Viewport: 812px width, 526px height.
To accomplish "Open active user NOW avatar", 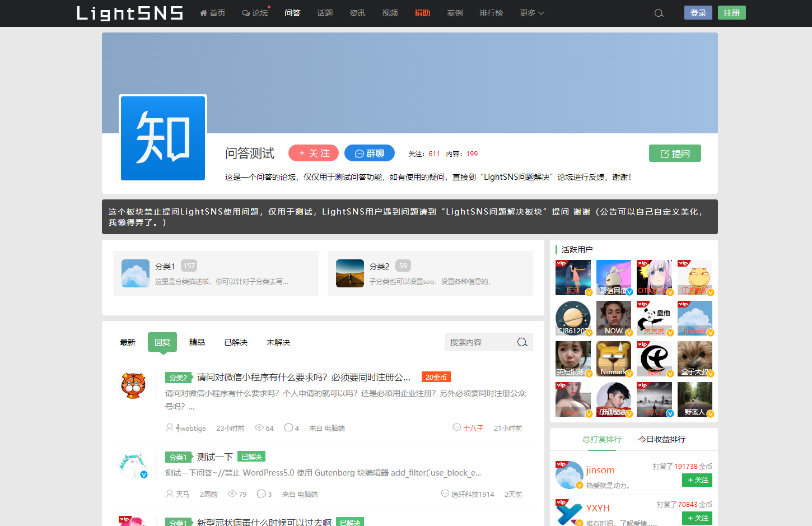I will click(x=614, y=318).
